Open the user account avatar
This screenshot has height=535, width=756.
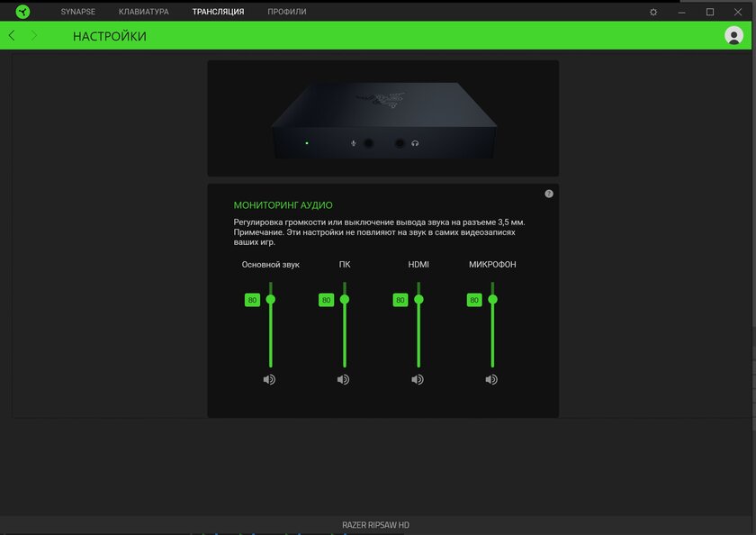[x=733, y=35]
